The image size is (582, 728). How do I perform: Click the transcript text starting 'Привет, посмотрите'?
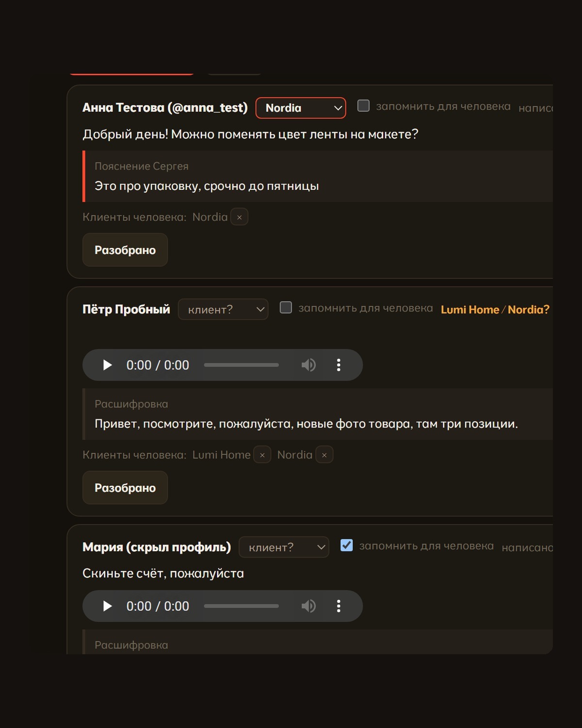pyautogui.click(x=306, y=424)
